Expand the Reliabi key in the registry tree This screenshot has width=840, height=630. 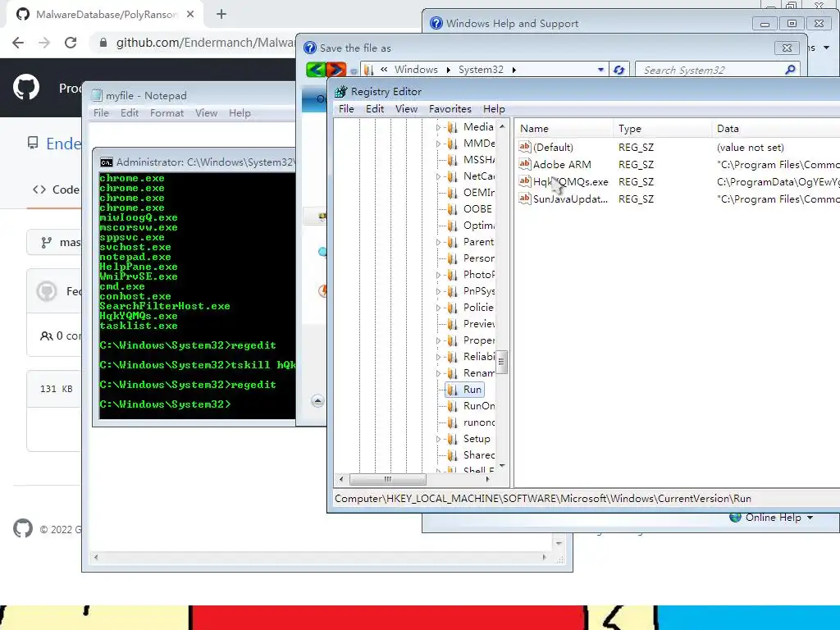pos(438,357)
